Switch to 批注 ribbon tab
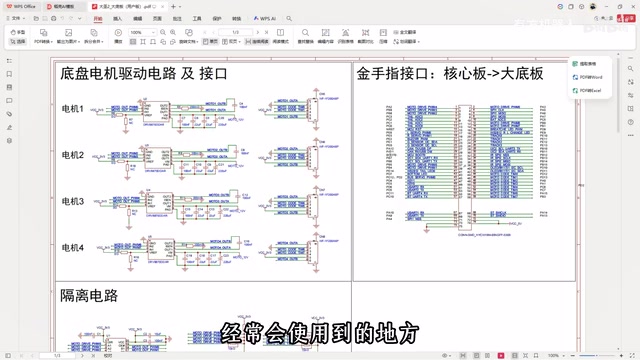This screenshot has height=360, width=640. 177,19
